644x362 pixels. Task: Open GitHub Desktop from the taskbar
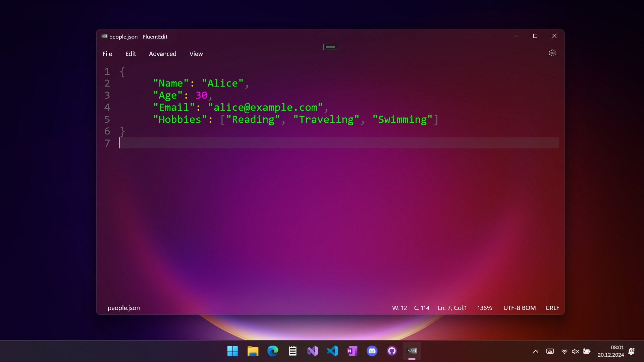[x=392, y=351]
